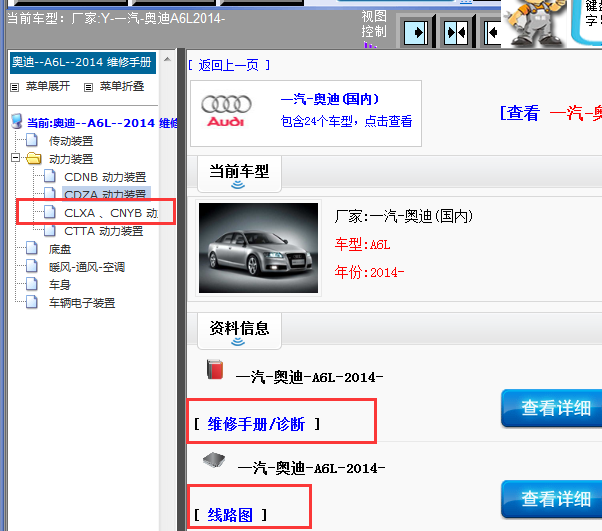The height and width of the screenshot is (531, 602).
Task: Click the gray chip icon above 线路图
Action: (x=214, y=460)
